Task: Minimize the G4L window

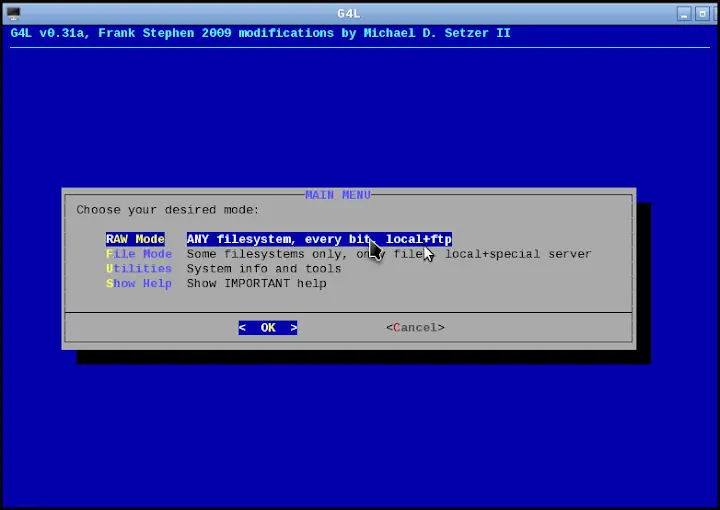Action: pos(684,14)
